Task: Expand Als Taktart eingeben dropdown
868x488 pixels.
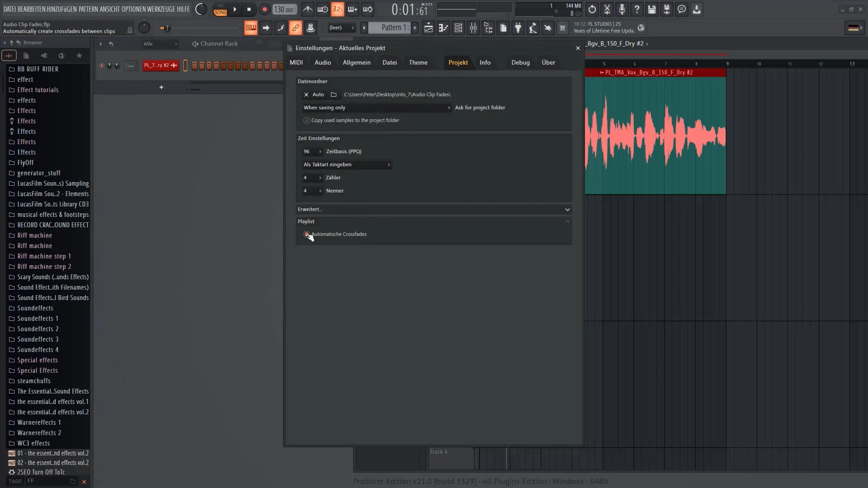Action: click(389, 164)
